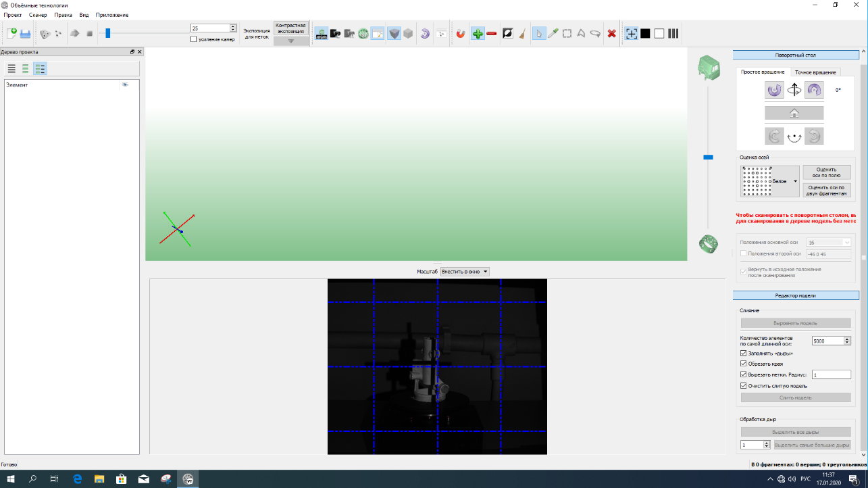Click the red magnet tool icon

[461, 33]
